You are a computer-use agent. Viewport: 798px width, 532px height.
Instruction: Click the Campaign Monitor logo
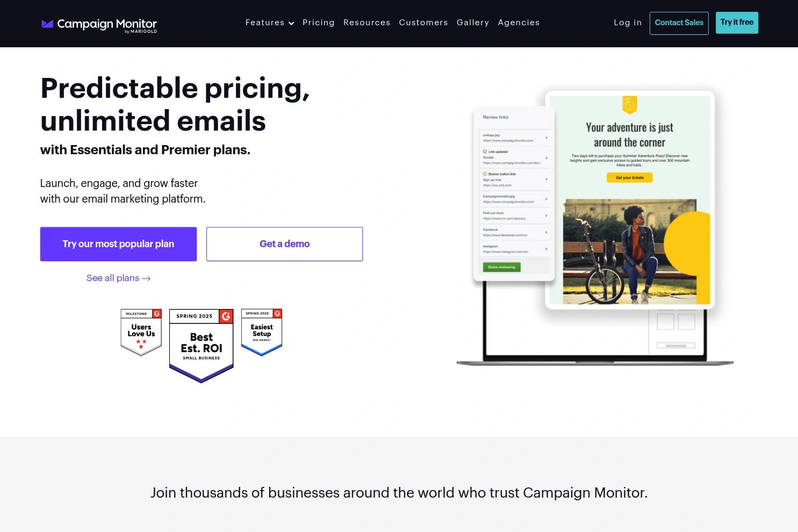[x=99, y=25]
